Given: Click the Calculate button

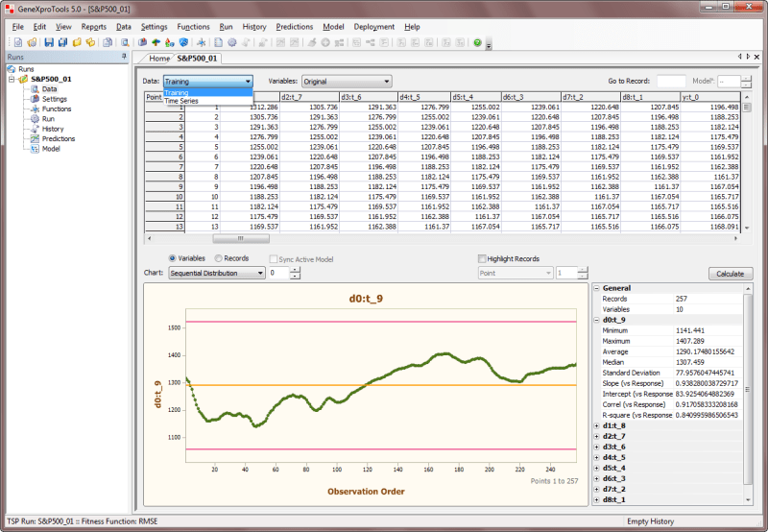Looking at the screenshot, I should coord(731,274).
